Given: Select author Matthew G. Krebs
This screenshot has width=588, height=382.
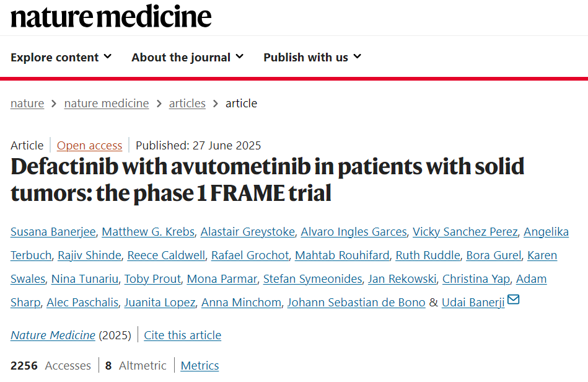Looking at the screenshot, I should tap(148, 231).
